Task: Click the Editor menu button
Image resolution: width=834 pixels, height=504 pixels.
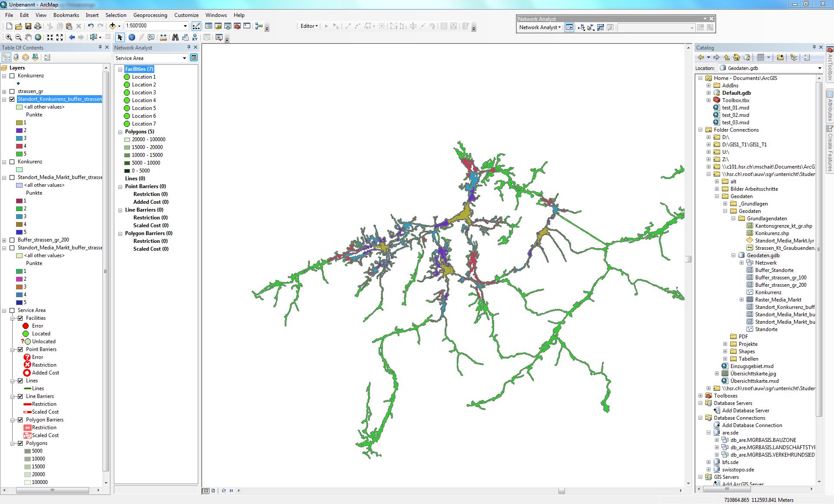Action: (309, 26)
